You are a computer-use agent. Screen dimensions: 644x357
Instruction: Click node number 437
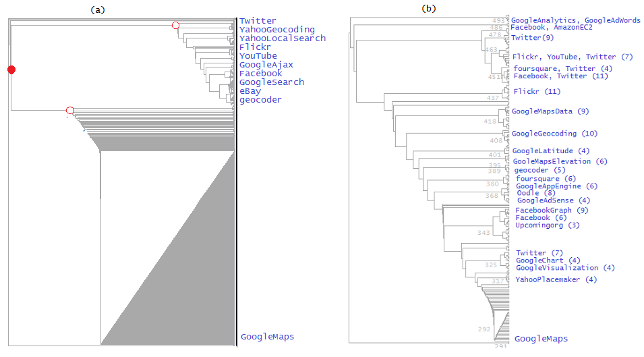[493, 98]
